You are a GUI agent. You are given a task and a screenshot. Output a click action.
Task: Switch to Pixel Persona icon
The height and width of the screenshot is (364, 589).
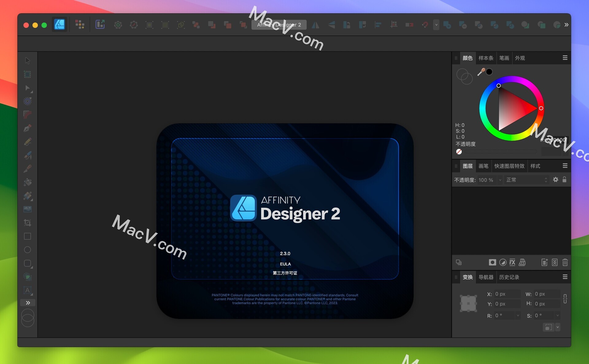(80, 25)
